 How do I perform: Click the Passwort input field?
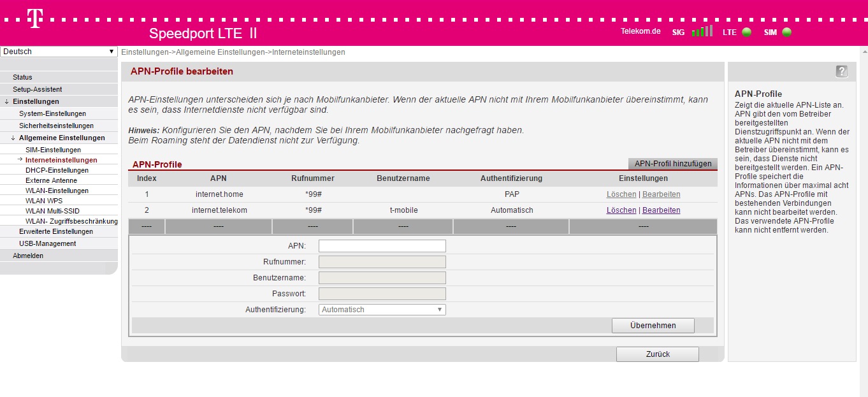point(382,294)
